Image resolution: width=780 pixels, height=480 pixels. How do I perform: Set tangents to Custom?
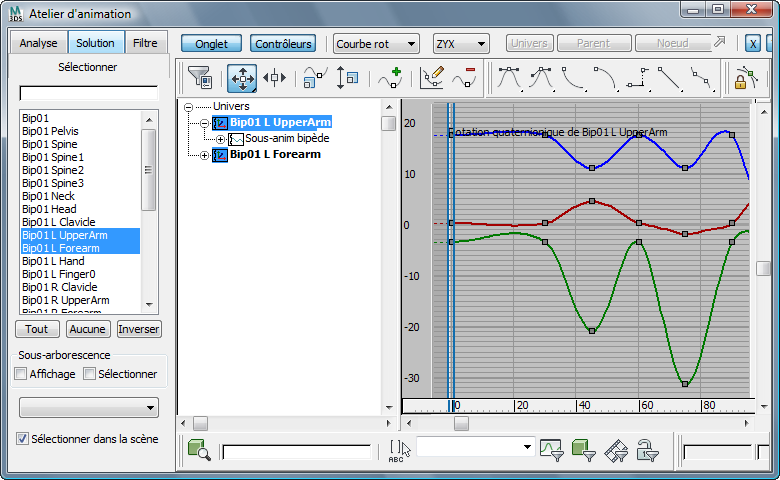coord(542,79)
